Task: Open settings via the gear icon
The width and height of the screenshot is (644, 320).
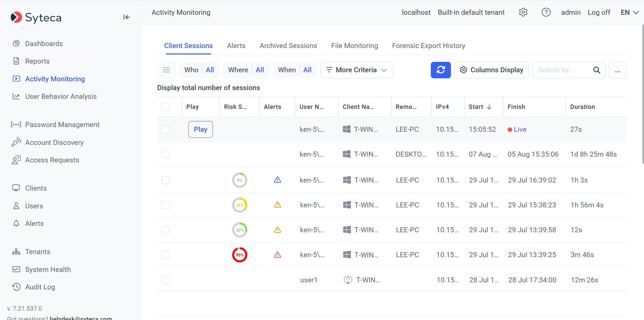Action: 523,12
